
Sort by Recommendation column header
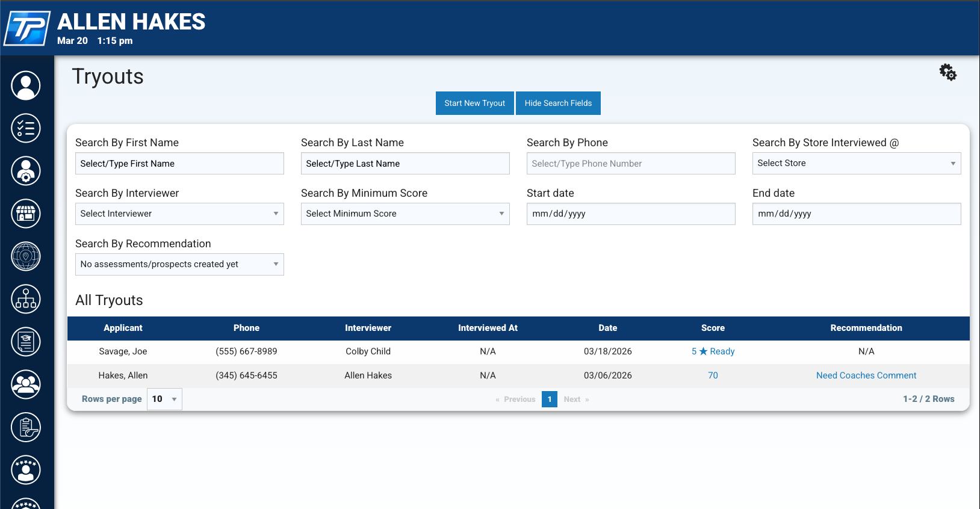pyautogui.click(x=866, y=328)
